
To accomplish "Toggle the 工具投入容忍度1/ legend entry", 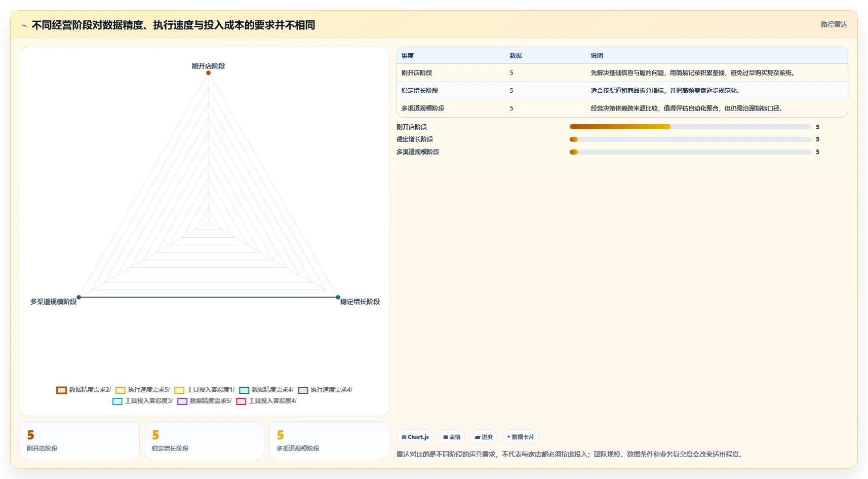I will [x=204, y=390].
